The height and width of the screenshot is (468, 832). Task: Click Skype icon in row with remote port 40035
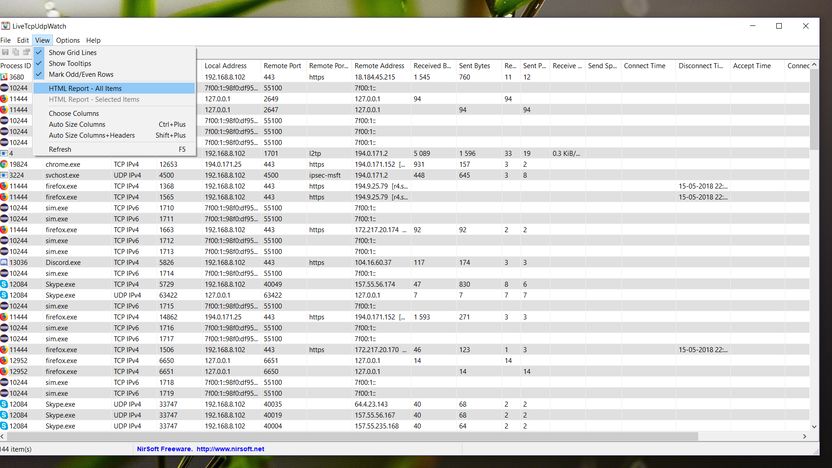coord(4,404)
